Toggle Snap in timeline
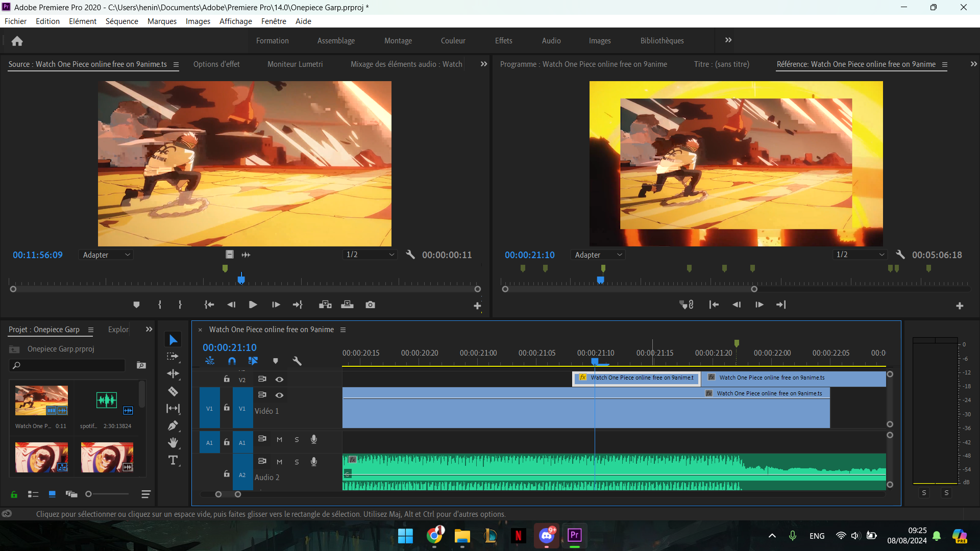 (x=232, y=361)
